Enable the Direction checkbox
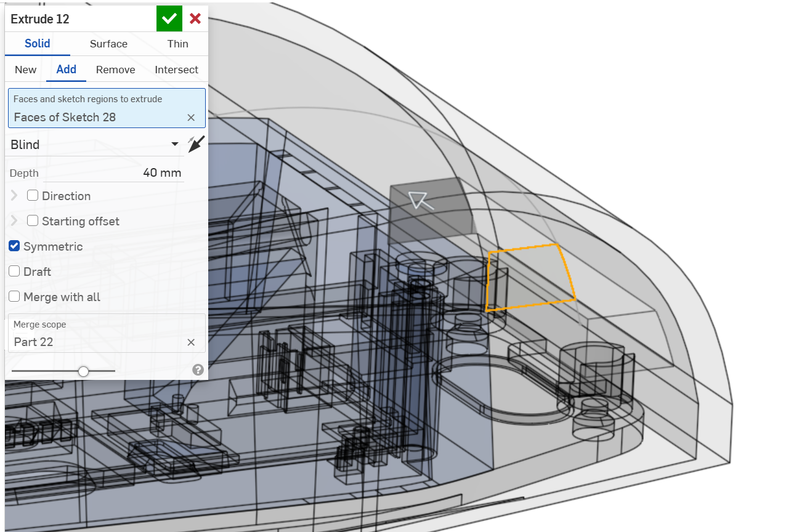 pyautogui.click(x=33, y=196)
